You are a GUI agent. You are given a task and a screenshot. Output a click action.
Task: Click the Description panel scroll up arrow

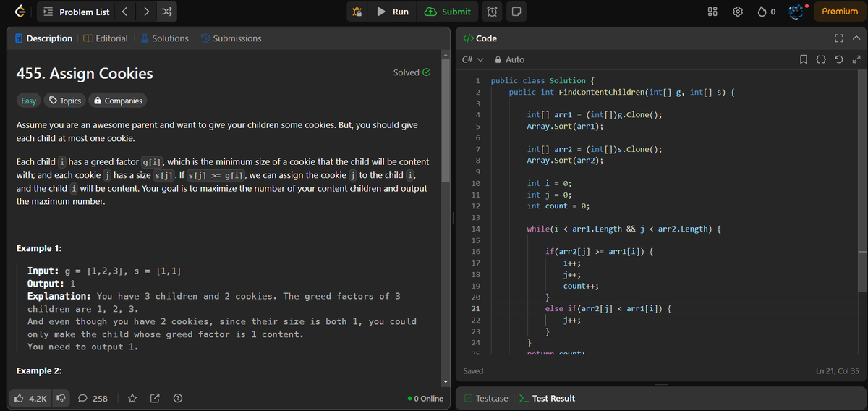pos(446,55)
